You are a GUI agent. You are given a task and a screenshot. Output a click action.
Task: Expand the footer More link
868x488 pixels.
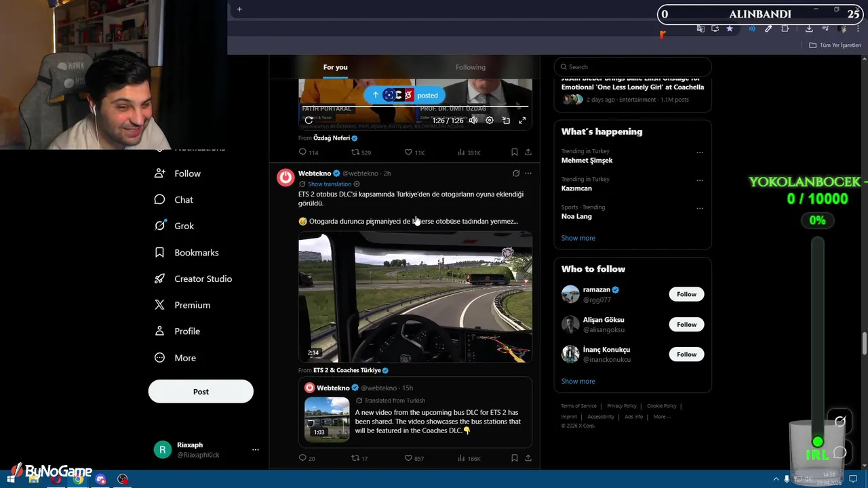point(662,417)
